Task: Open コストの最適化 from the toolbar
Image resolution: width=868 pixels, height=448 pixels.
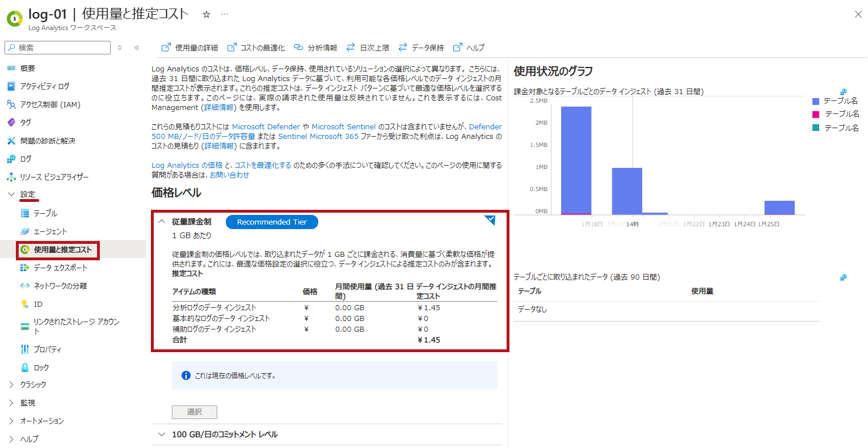Action: [256, 48]
